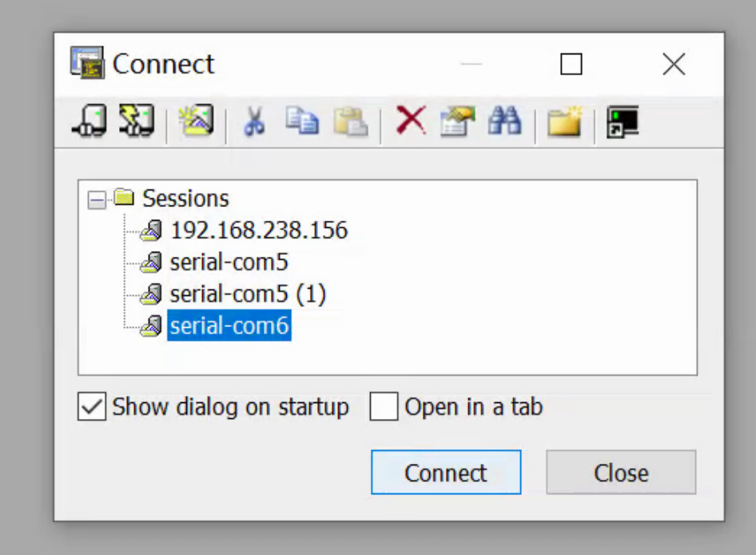Click the Copy icon in toolbar
The height and width of the screenshot is (555, 756).
[302, 122]
